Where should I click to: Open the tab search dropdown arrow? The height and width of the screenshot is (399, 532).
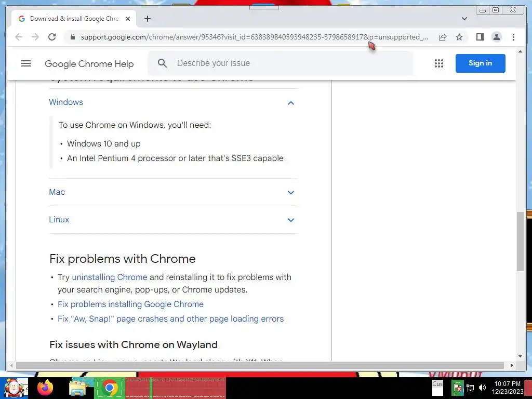click(464, 19)
